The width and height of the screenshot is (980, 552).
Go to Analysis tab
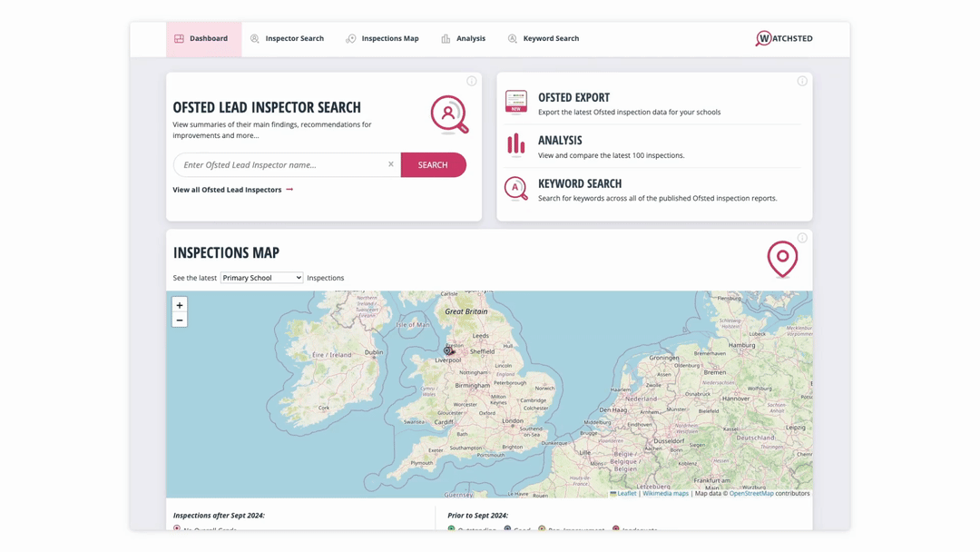click(463, 39)
